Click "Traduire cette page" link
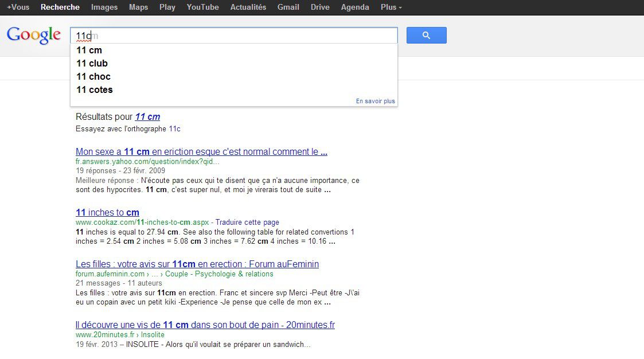This screenshot has width=644, height=359. [x=247, y=223]
